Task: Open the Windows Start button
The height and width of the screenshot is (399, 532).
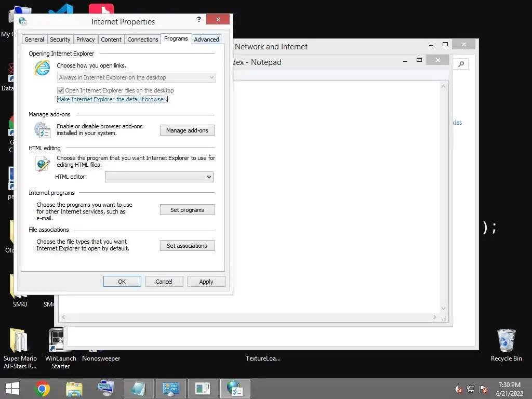Action: point(12,389)
